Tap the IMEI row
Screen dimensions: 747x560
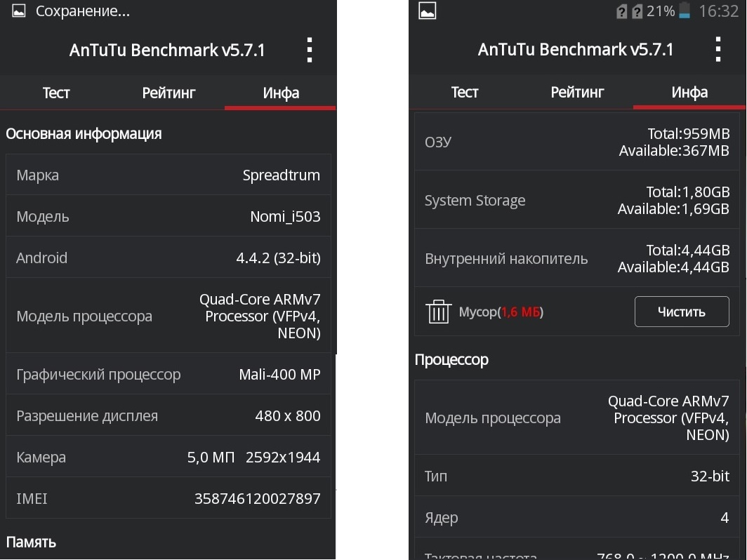pos(168,498)
